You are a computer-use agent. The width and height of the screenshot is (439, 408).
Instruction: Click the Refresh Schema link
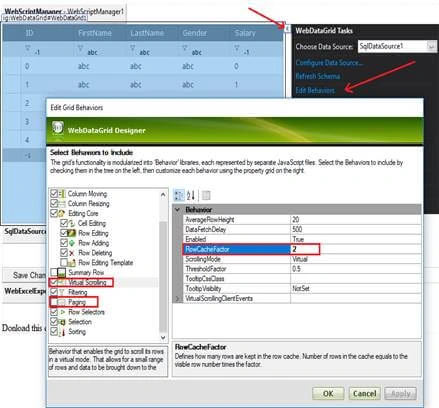coord(318,76)
